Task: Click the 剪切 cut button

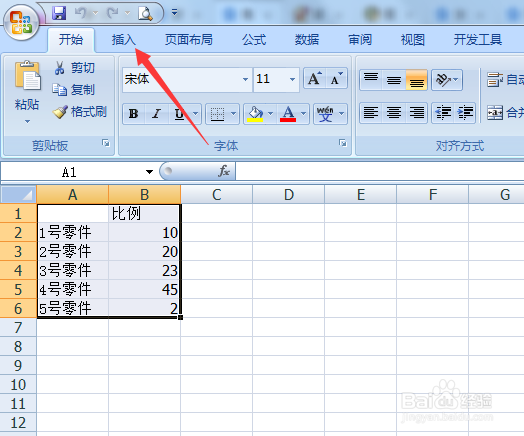Action: click(x=74, y=68)
